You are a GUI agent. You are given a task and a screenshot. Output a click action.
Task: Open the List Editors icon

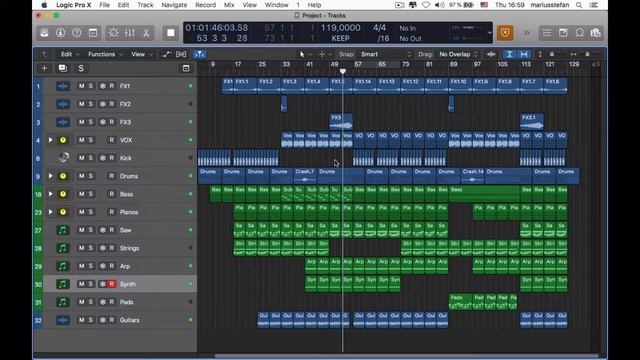(547, 33)
